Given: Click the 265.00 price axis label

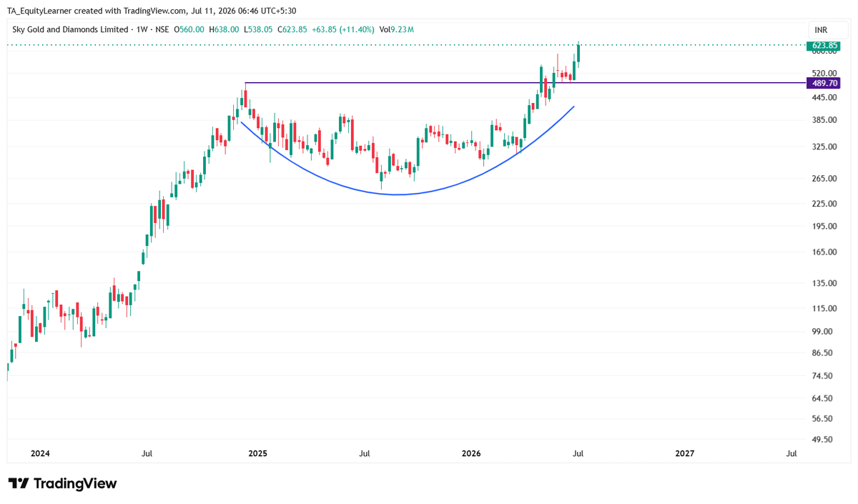Looking at the screenshot, I should [x=824, y=178].
